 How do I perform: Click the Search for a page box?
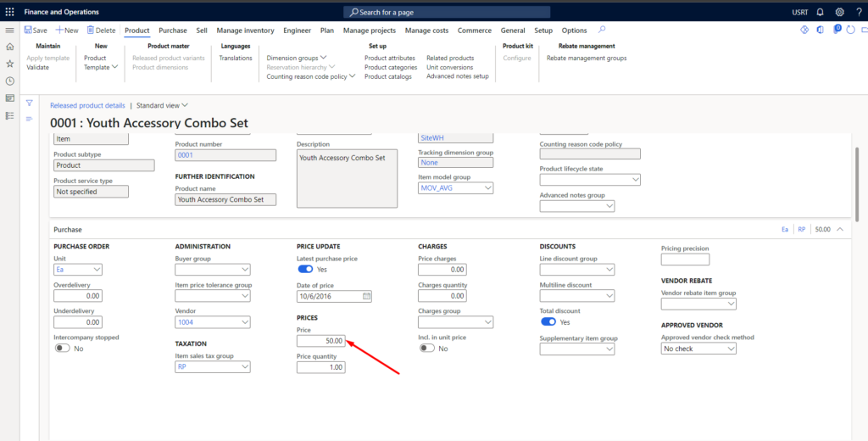pos(447,12)
